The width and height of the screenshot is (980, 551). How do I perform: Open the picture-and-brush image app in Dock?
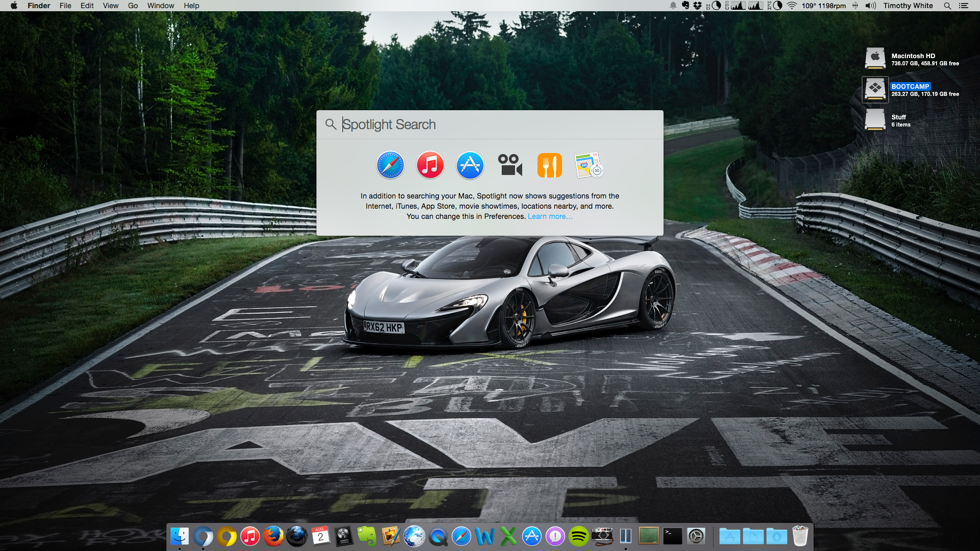(x=391, y=536)
